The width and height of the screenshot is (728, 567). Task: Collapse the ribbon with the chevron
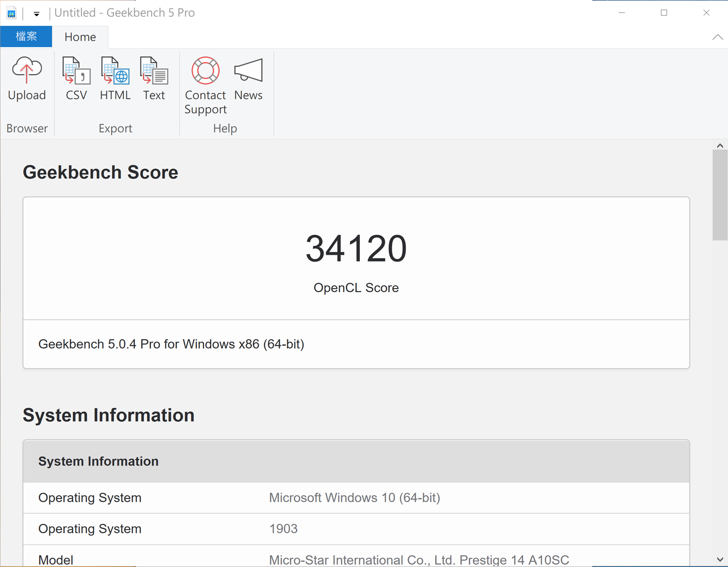click(718, 37)
